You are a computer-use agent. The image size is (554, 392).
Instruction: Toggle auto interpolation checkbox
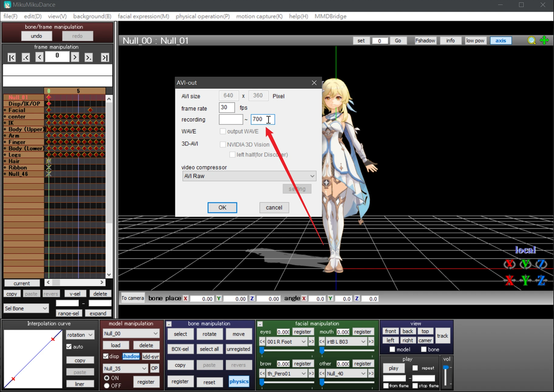[69, 347]
